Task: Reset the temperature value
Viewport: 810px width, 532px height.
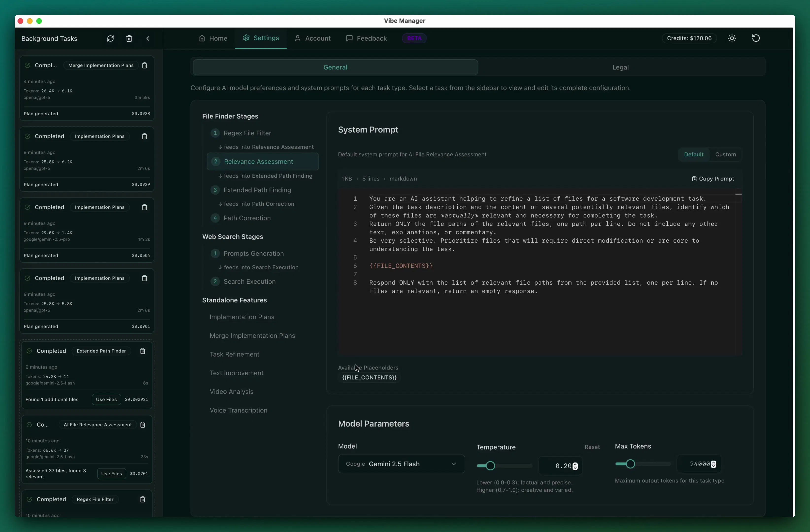Action: pyautogui.click(x=592, y=447)
